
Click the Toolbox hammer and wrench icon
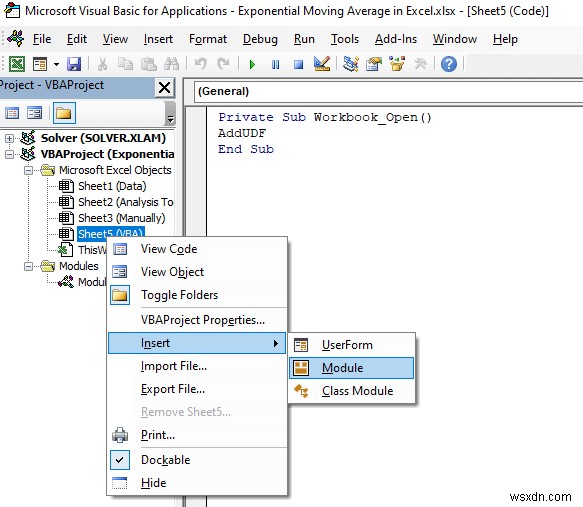pos(420,64)
